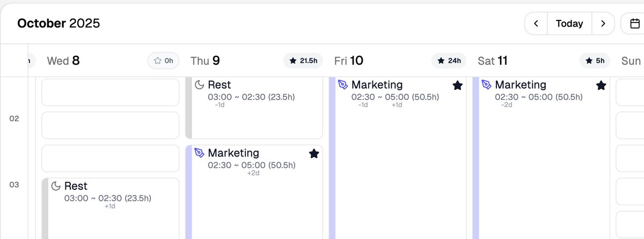Click the previous week chevron arrow
Viewport: 644px width, 239px height.
pos(536,24)
